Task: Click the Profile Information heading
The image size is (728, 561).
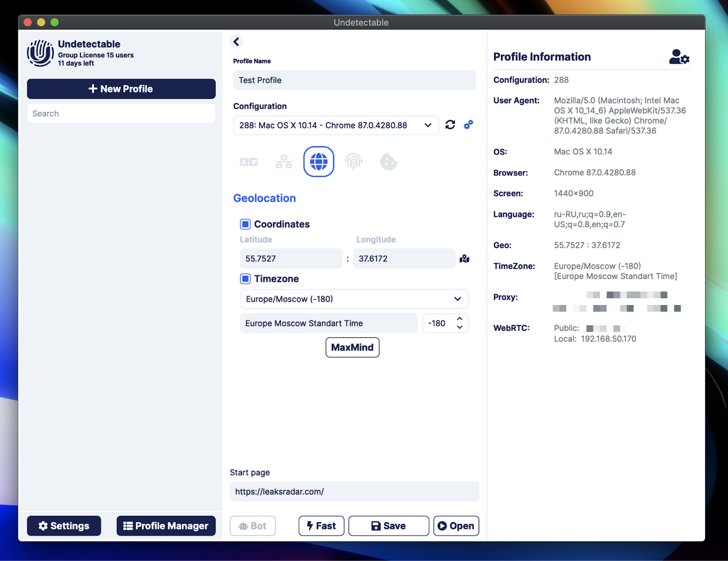Action: point(542,57)
